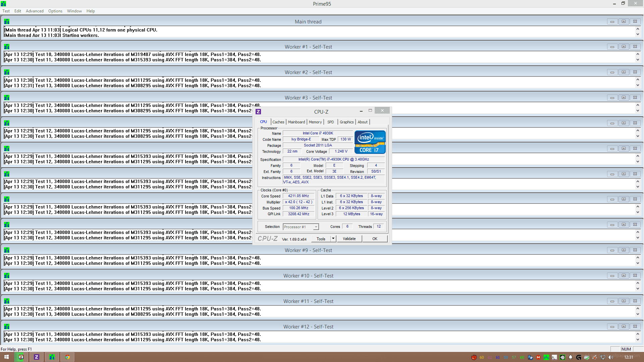Image resolution: width=644 pixels, height=362 pixels.
Task: Restore the Worker #10 child window
Action: pyautogui.click(x=624, y=276)
